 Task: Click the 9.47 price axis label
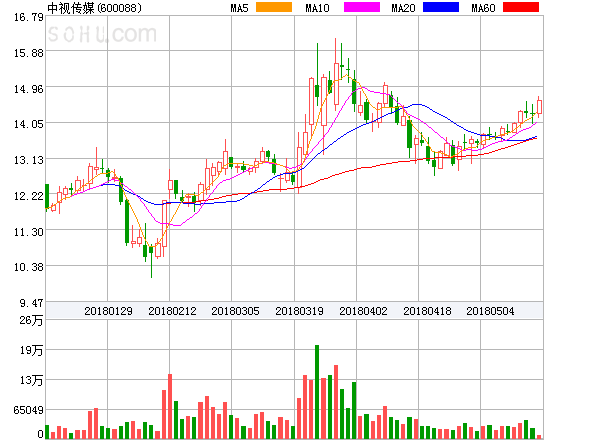click(x=31, y=303)
